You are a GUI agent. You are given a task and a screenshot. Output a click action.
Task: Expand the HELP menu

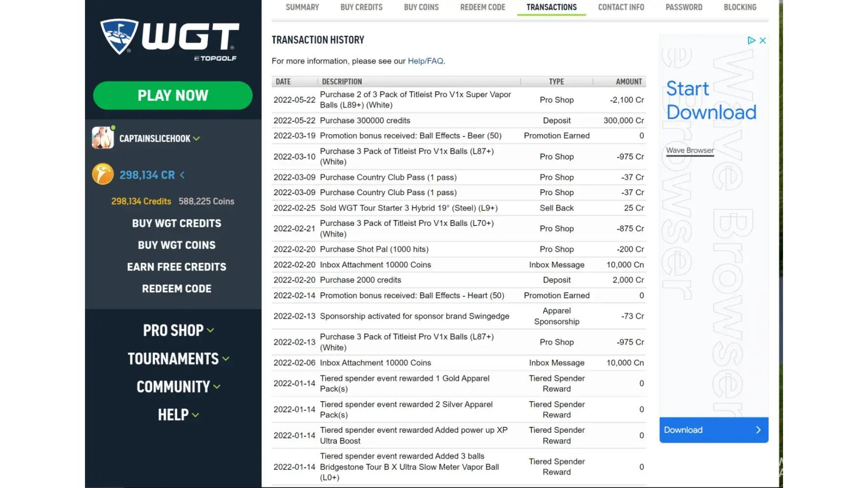(x=178, y=415)
